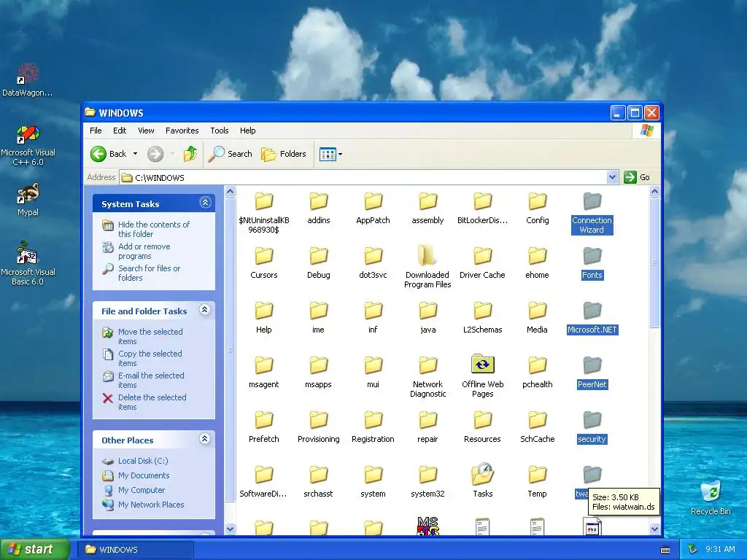747x560 pixels.
Task: Open the Search pane from toolbar
Action: pos(231,154)
